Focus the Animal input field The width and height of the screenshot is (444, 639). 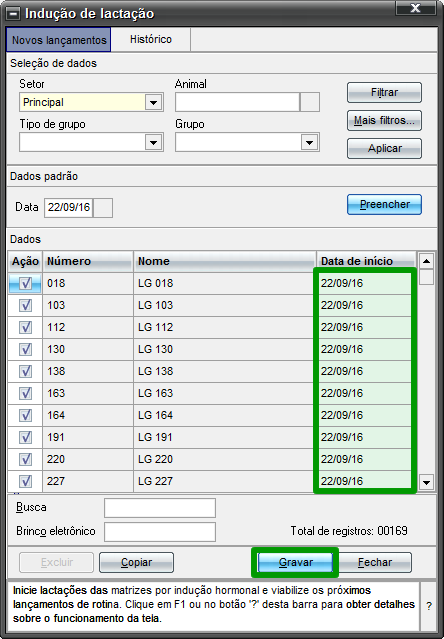tap(237, 102)
